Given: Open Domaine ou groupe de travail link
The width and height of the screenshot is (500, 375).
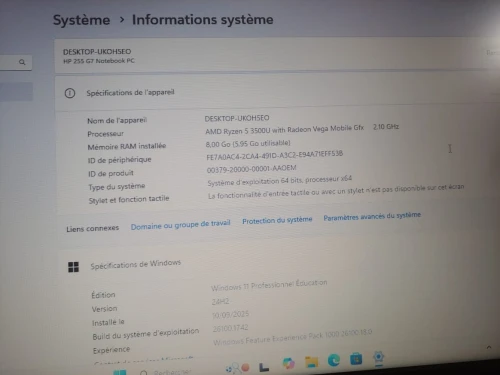Looking at the screenshot, I should pyautogui.click(x=180, y=225).
